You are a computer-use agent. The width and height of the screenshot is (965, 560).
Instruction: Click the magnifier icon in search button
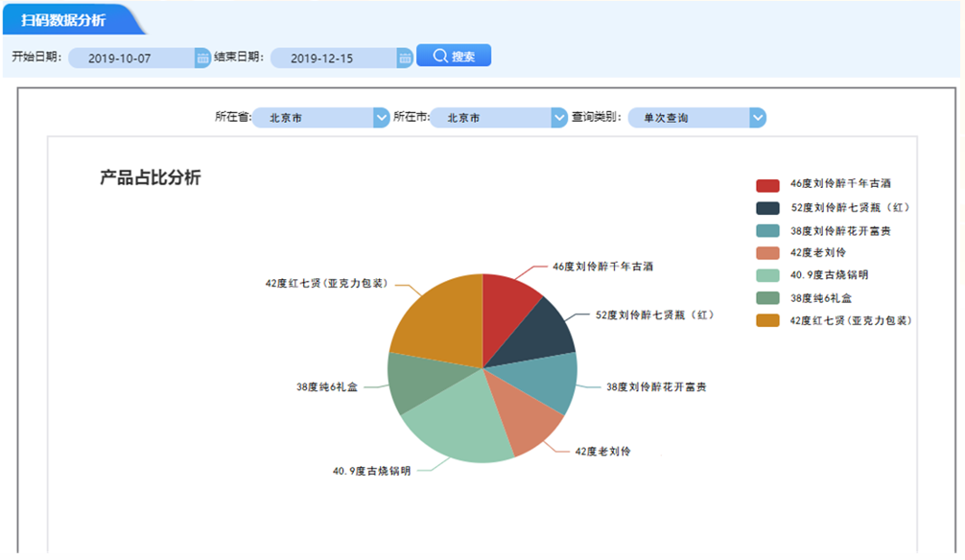coord(440,56)
